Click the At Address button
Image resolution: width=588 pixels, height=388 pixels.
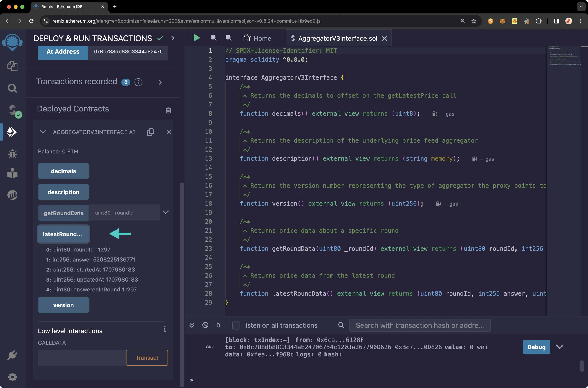point(63,51)
